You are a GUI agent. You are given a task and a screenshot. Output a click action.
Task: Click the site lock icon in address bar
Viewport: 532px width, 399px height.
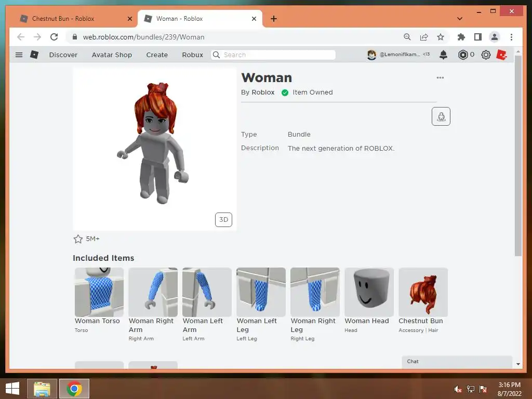(x=75, y=37)
